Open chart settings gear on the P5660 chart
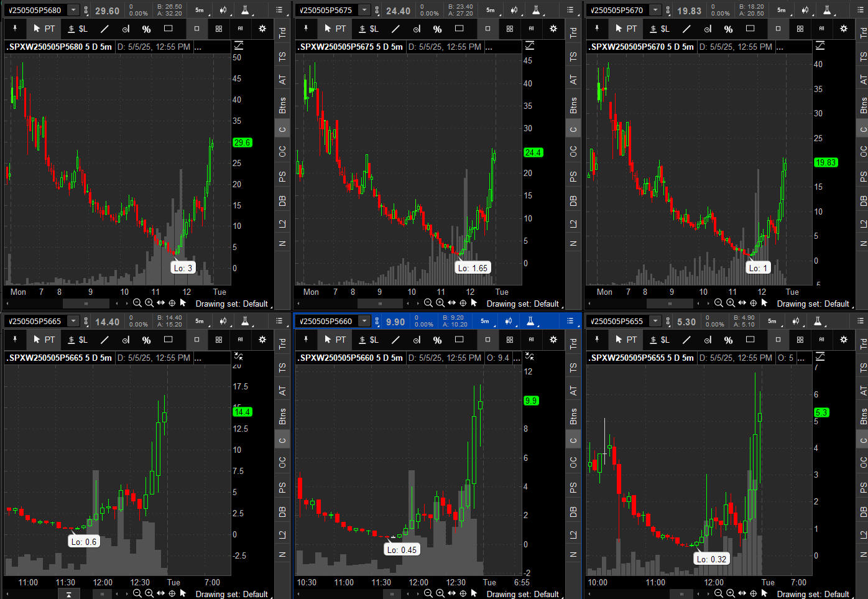The height and width of the screenshot is (599, 868). coord(553,340)
